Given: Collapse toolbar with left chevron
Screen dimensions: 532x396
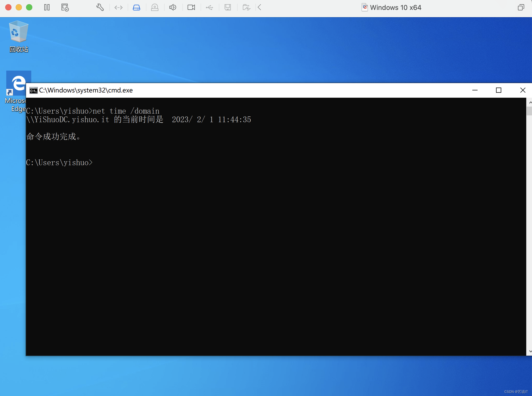Looking at the screenshot, I should tap(259, 7).
